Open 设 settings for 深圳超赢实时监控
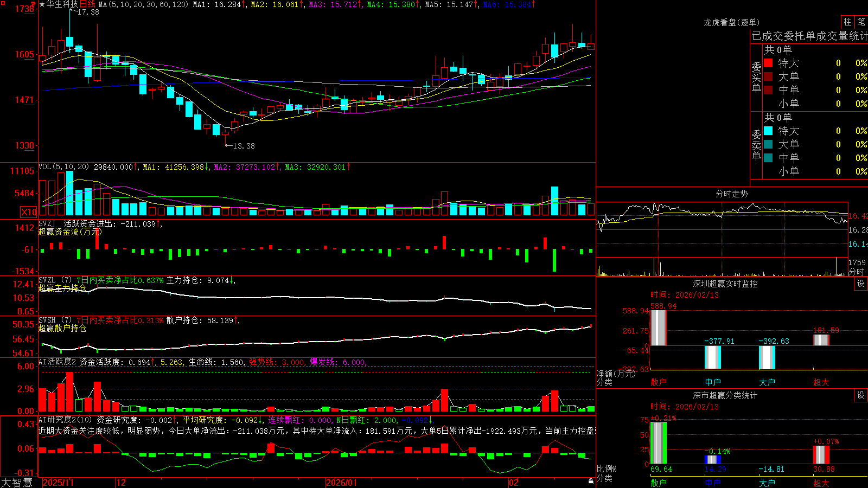868x488 pixels. (x=861, y=284)
